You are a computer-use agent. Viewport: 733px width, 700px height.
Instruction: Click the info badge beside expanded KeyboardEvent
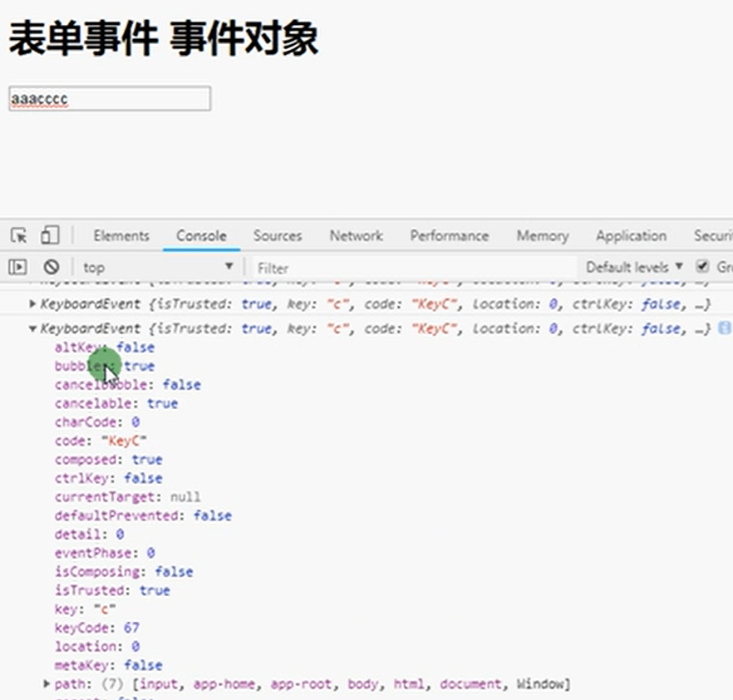click(x=724, y=328)
